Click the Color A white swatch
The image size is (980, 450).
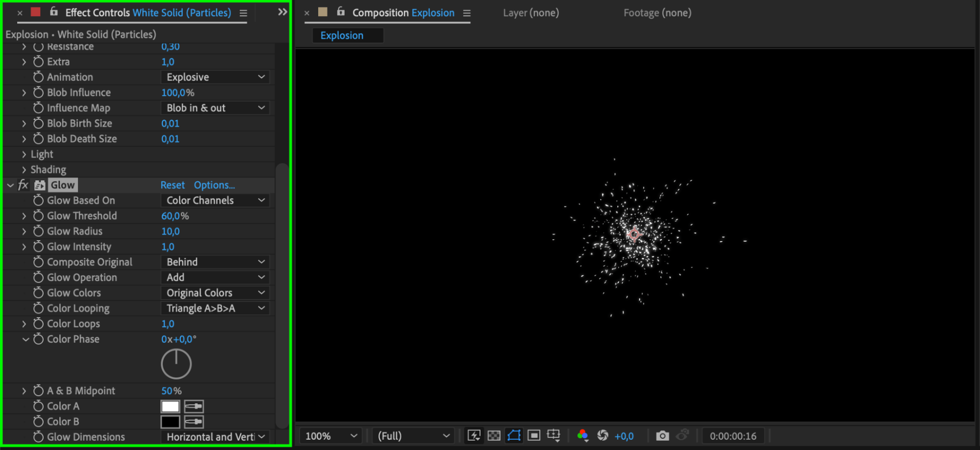click(170, 406)
